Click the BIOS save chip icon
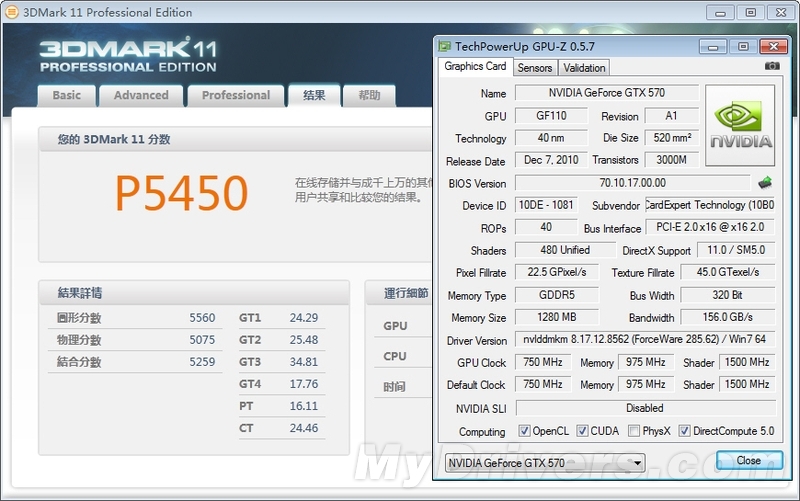Image resolution: width=800 pixels, height=501 pixels. coord(765,183)
